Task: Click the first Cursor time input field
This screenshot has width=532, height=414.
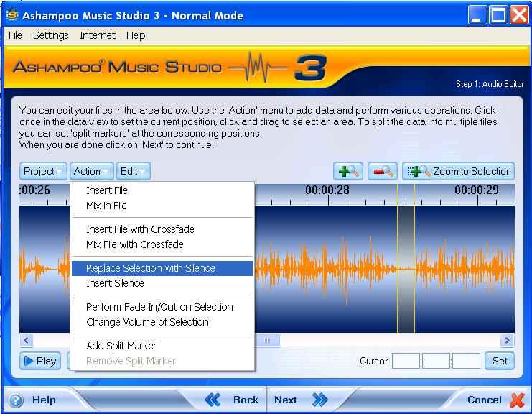Action: click(406, 361)
